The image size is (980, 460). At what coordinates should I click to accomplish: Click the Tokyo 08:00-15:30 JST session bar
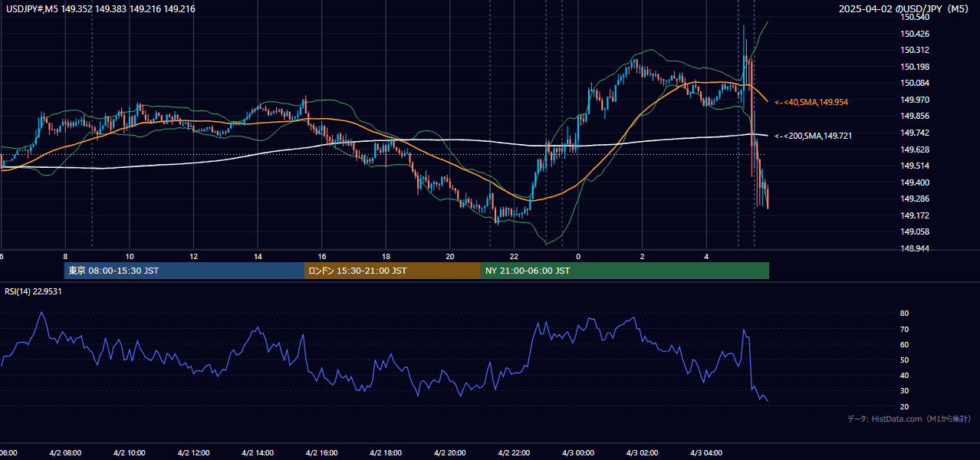(184, 271)
